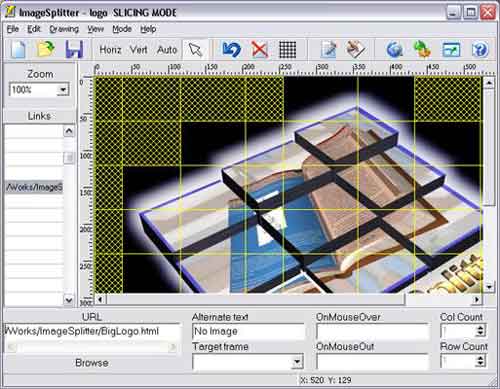Decrease the Col Count spinner

point(481,334)
